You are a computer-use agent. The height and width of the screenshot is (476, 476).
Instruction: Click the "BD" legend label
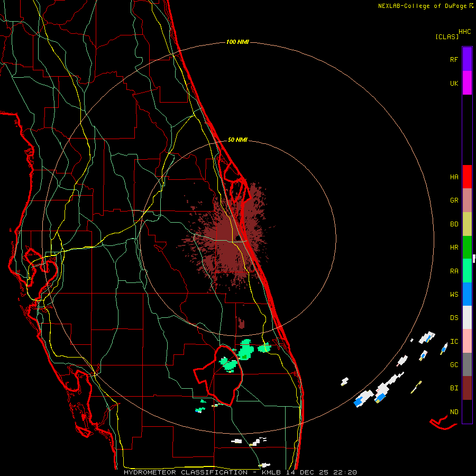454,224
